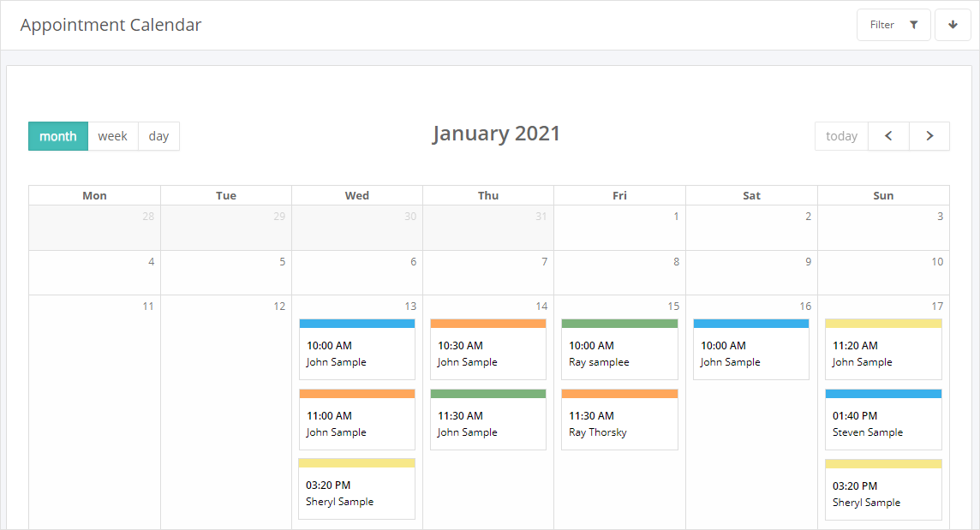
Task: Open Sheryl Sample 03:20 PM appointment on Wednesday
Action: tap(356, 493)
